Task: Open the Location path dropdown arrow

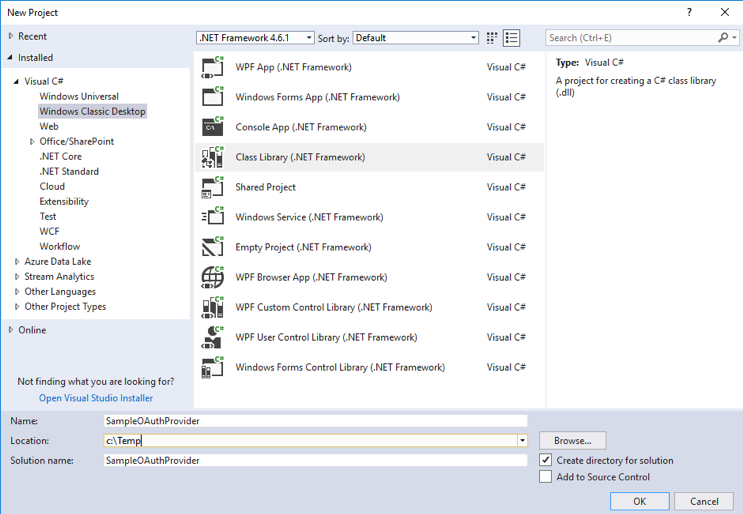Action: click(522, 441)
